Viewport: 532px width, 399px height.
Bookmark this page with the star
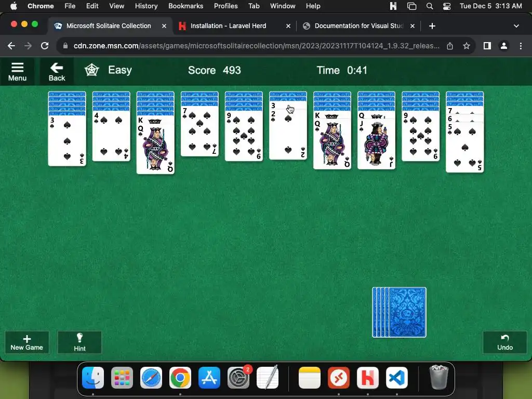tap(467, 46)
